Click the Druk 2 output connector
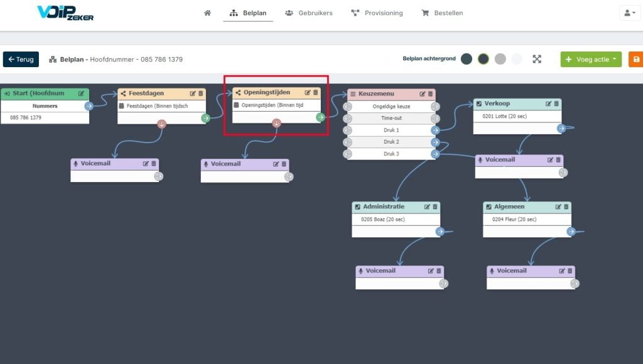This screenshot has height=364, width=643. click(x=435, y=142)
